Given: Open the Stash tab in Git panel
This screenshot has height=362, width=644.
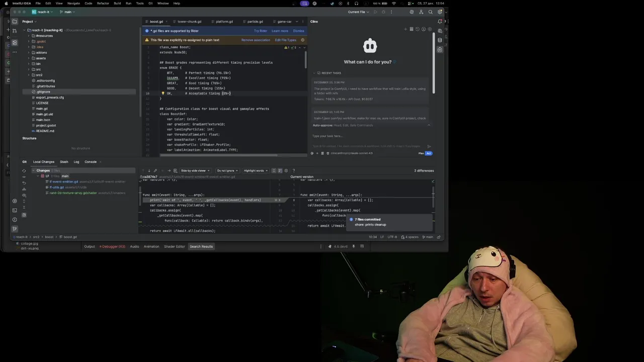Looking at the screenshot, I should point(64,162).
